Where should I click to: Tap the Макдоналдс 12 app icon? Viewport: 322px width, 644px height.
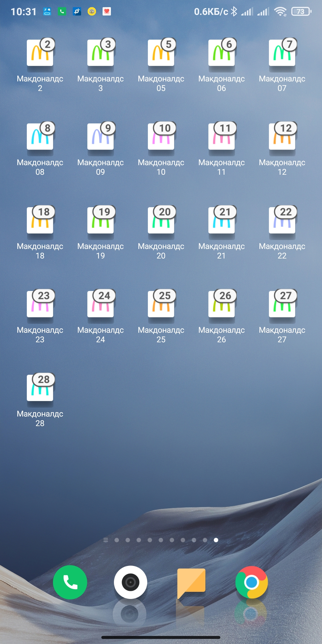click(x=282, y=137)
